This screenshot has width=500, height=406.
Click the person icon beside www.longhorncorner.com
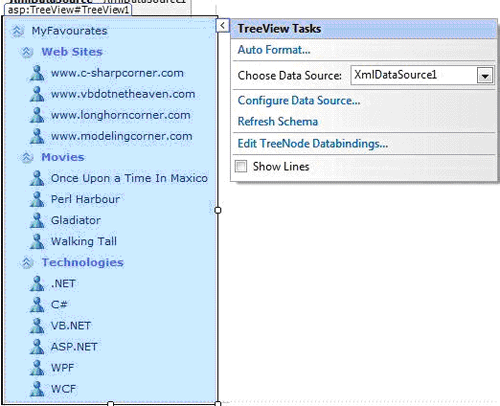(x=37, y=115)
